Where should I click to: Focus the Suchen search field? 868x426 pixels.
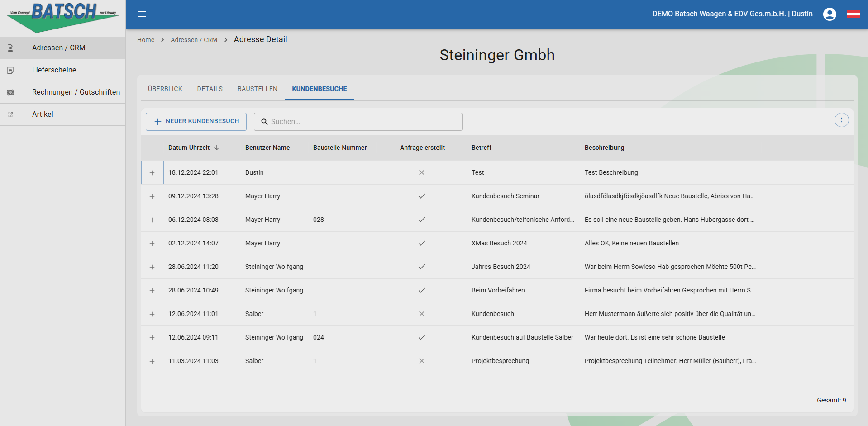pos(358,122)
